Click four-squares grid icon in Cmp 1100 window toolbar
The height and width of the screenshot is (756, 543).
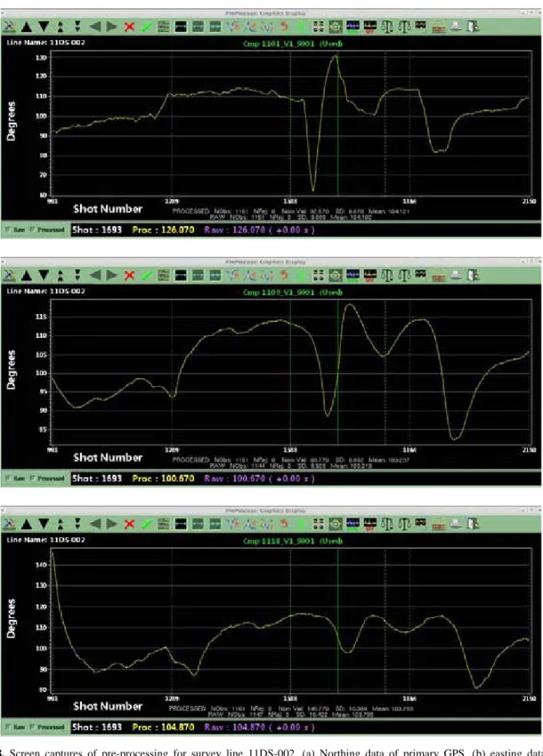click(x=319, y=276)
